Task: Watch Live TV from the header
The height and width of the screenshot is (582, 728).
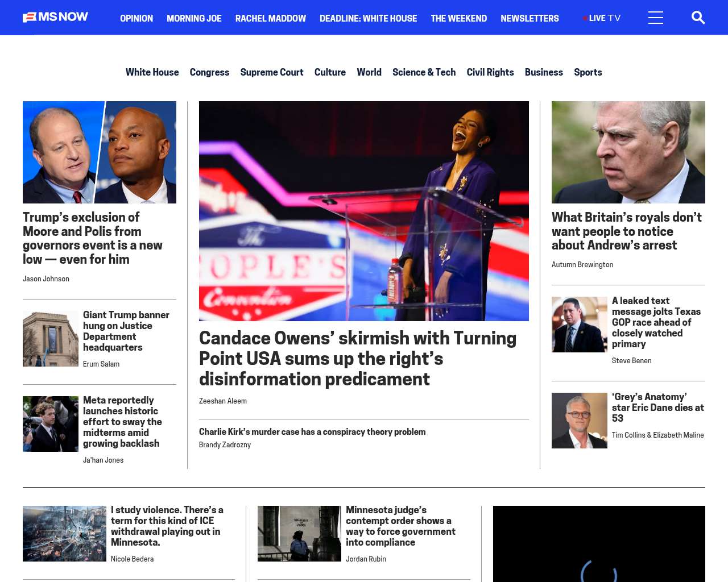Action: pyautogui.click(x=601, y=18)
